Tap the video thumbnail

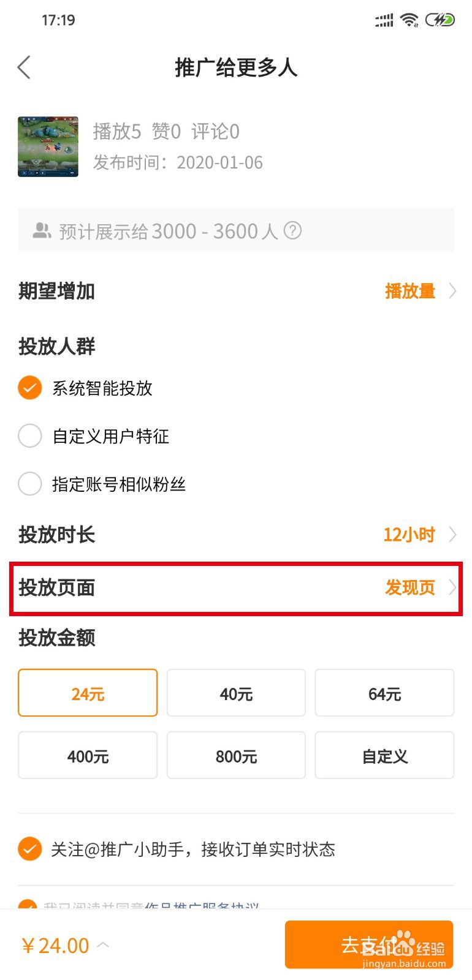(x=48, y=146)
